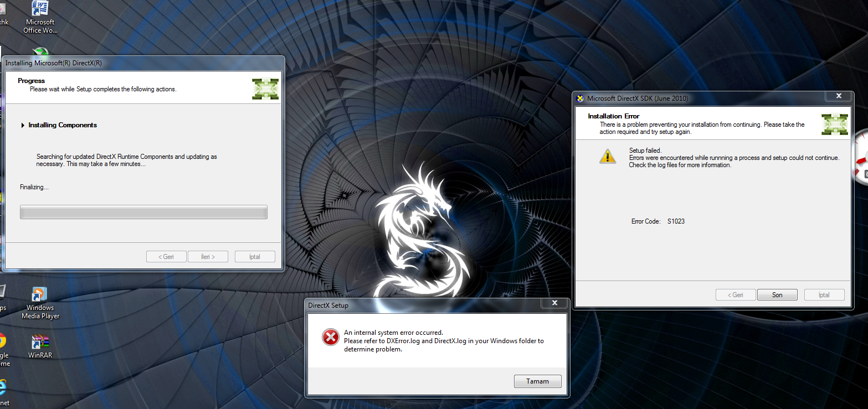Click the DirectX installation progress bar

(x=143, y=212)
